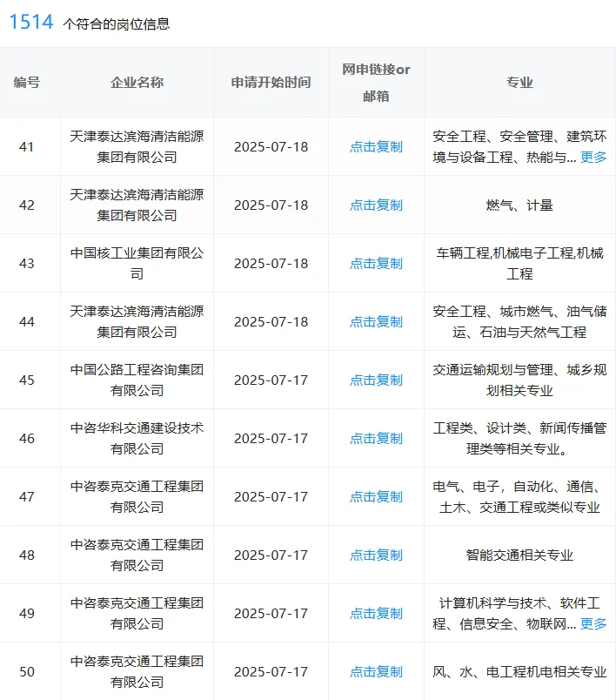The image size is (616, 700).
Task: Click the 企业名称 column header
Action: pyautogui.click(x=137, y=83)
